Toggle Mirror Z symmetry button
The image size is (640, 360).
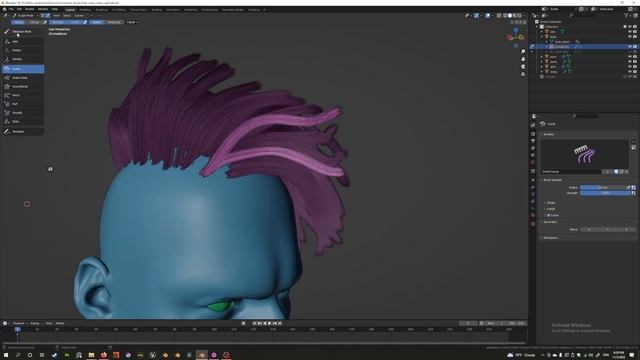pyautogui.click(x=627, y=229)
